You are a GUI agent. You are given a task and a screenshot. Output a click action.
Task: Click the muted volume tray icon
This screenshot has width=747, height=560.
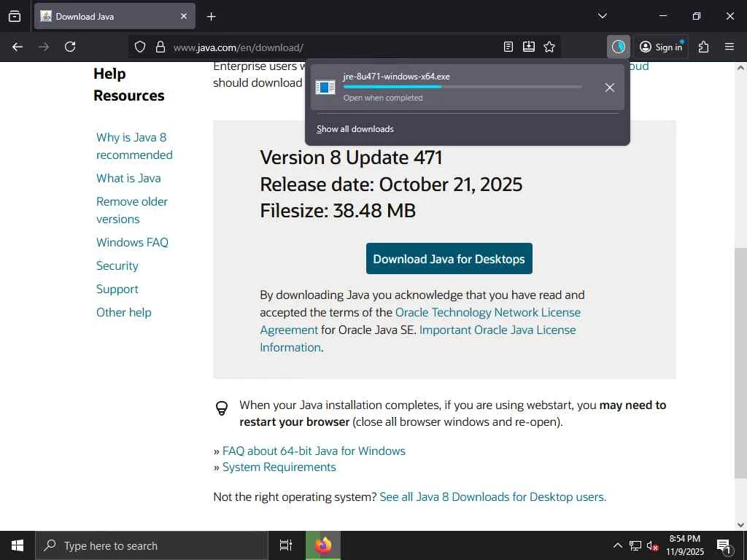click(653, 545)
